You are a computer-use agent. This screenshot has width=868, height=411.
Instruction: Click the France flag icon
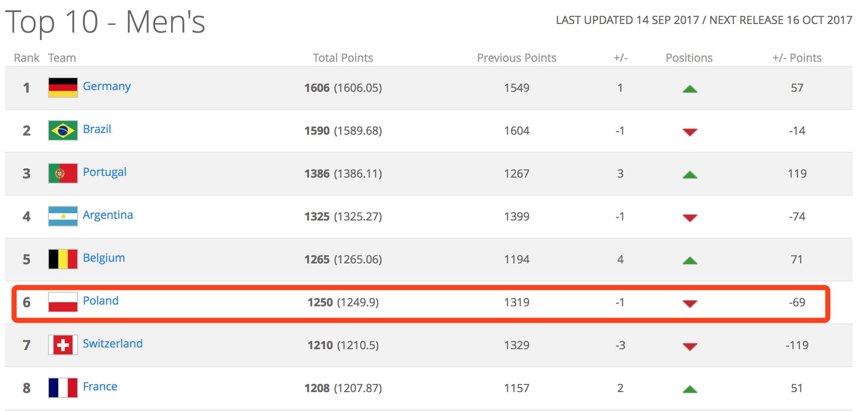(63, 388)
